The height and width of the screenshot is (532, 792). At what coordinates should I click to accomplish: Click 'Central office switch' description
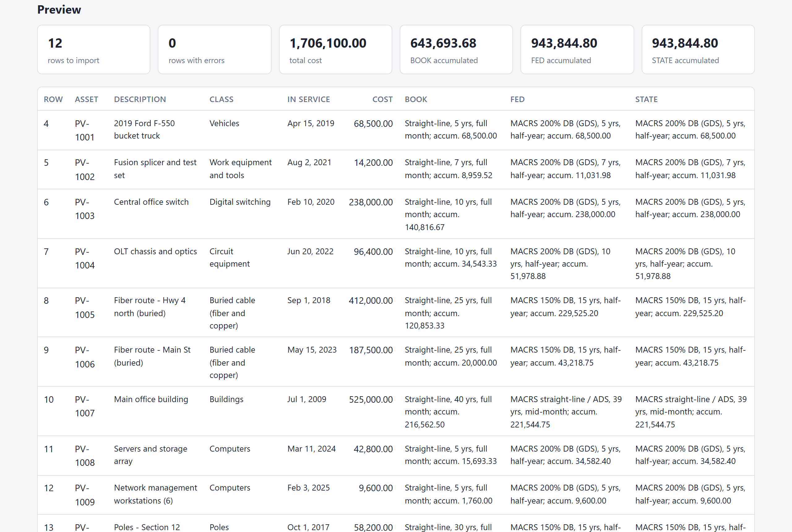click(x=151, y=202)
